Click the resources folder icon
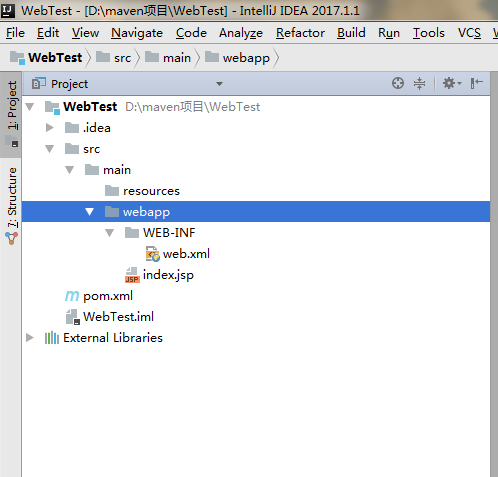Viewport: 498px width, 477px height. pyautogui.click(x=112, y=191)
